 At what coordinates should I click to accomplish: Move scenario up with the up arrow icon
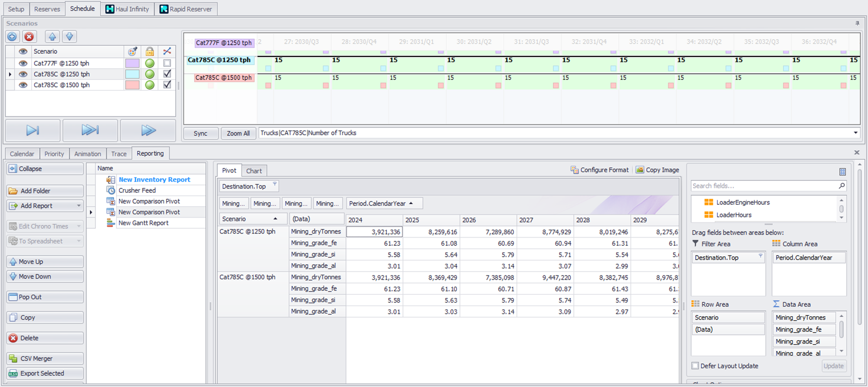pos(52,37)
